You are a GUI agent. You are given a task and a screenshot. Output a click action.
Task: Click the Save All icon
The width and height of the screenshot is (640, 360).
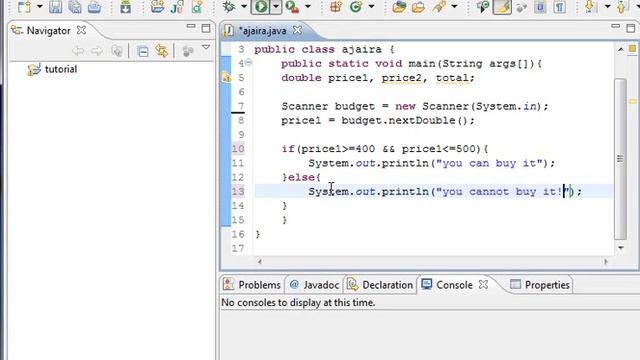(75, 7)
